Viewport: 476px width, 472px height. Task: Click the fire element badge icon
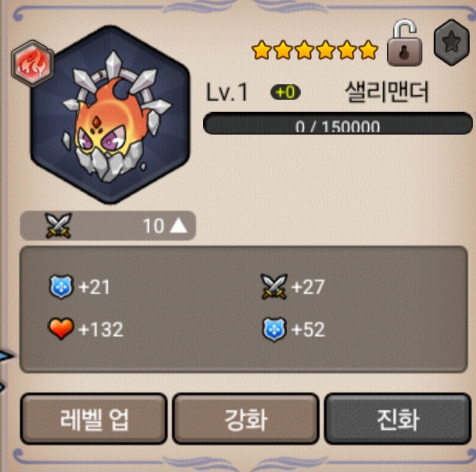(x=33, y=64)
